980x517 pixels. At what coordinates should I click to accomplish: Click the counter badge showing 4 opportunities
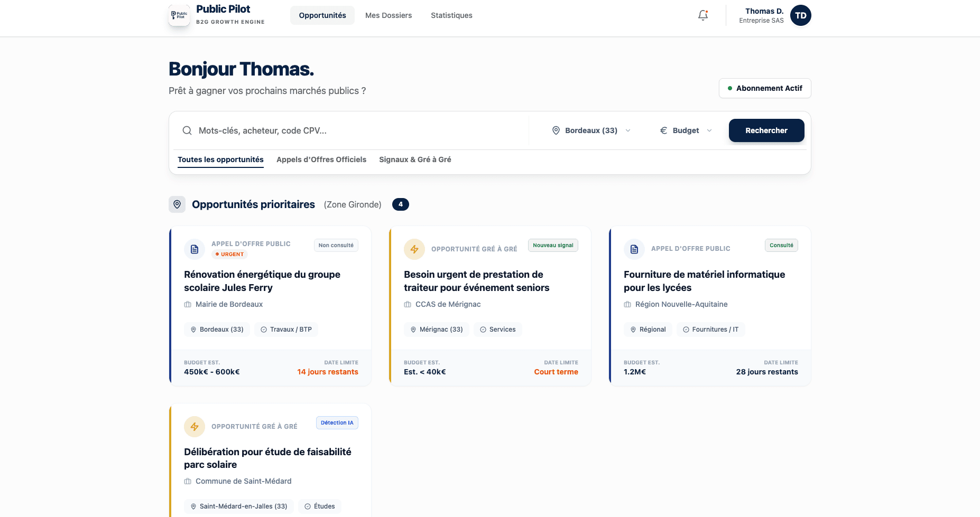pos(401,204)
